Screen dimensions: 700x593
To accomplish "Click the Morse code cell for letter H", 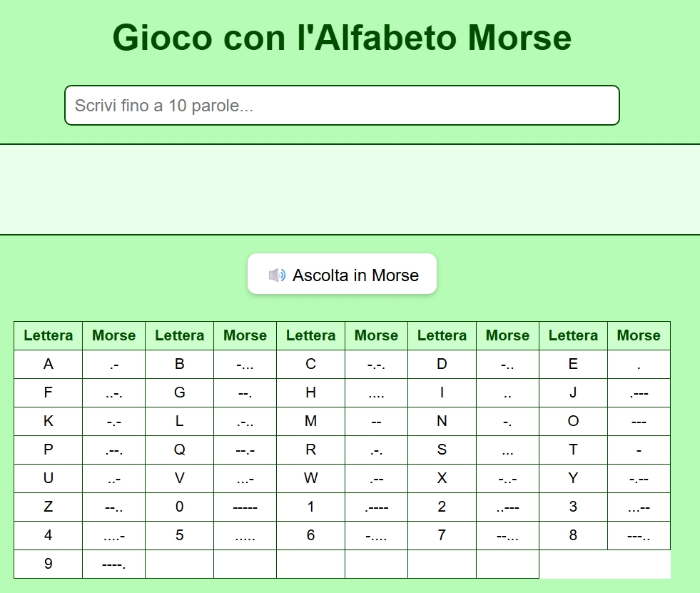I will (x=376, y=392).
